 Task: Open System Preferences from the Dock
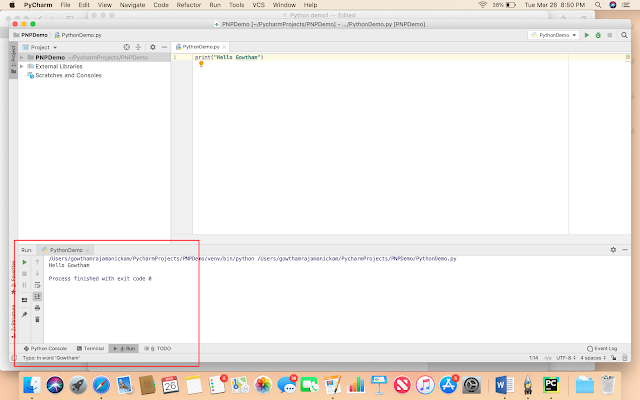click(x=471, y=385)
